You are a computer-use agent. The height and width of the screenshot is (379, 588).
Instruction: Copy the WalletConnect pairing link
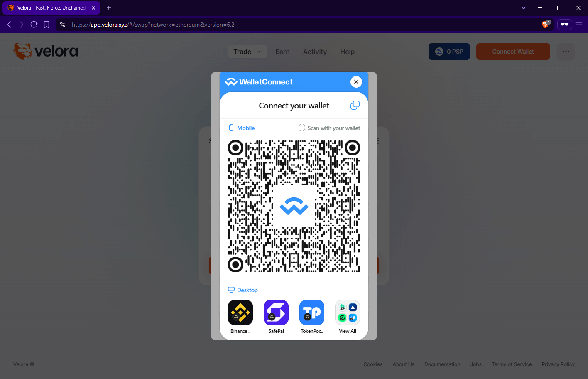[355, 105]
